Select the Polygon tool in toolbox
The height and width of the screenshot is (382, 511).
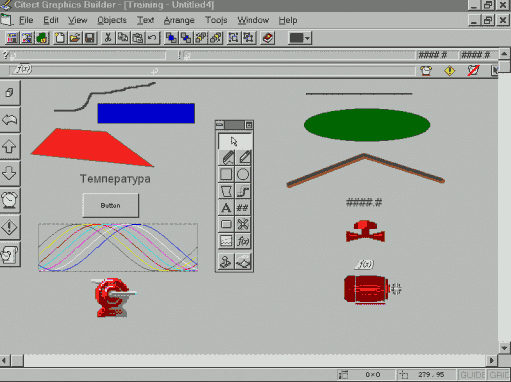[x=227, y=191]
